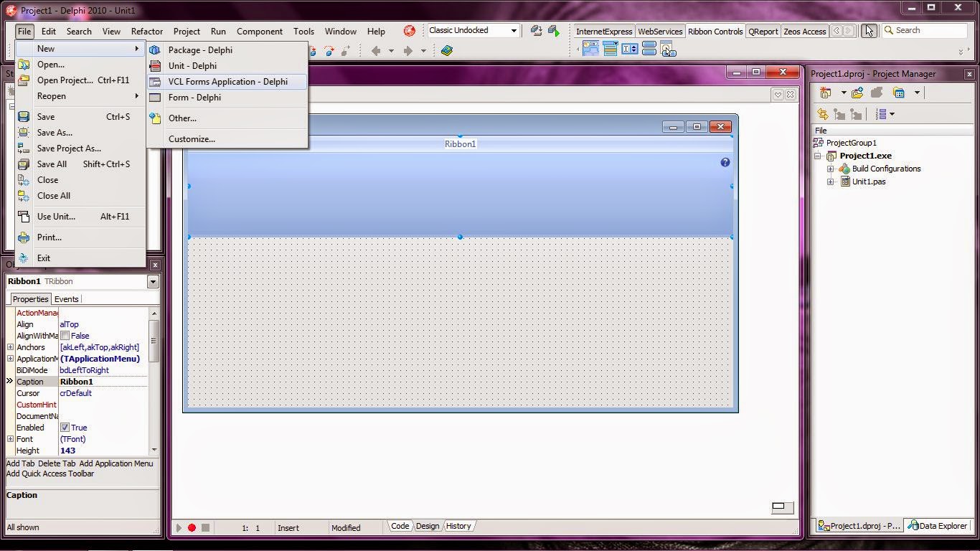Expand the Font property

[10, 439]
